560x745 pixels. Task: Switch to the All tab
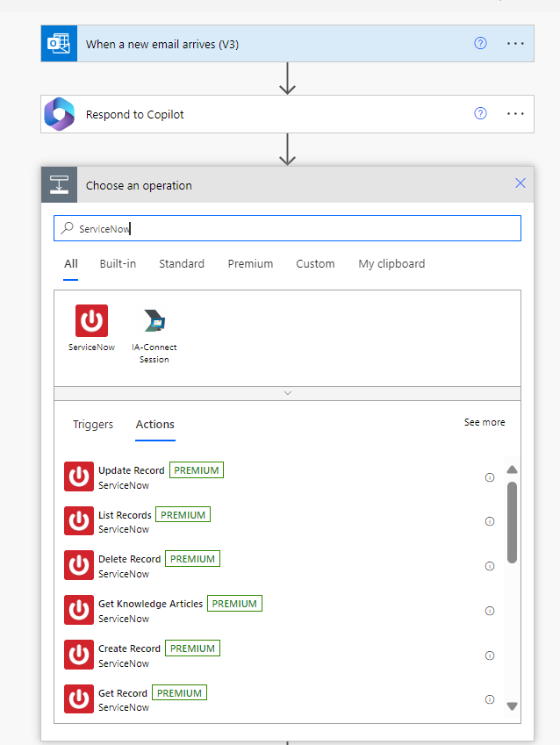pyautogui.click(x=71, y=264)
